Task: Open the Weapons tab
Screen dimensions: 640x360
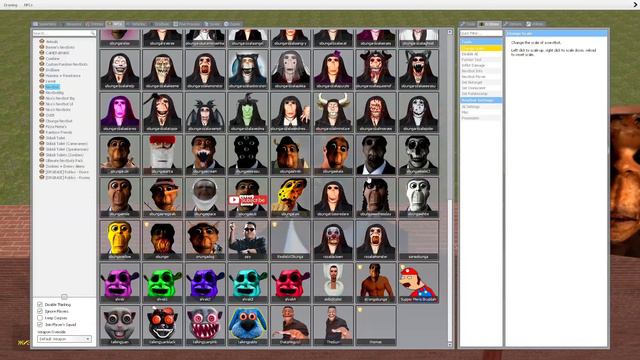Action: coord(72,24)
